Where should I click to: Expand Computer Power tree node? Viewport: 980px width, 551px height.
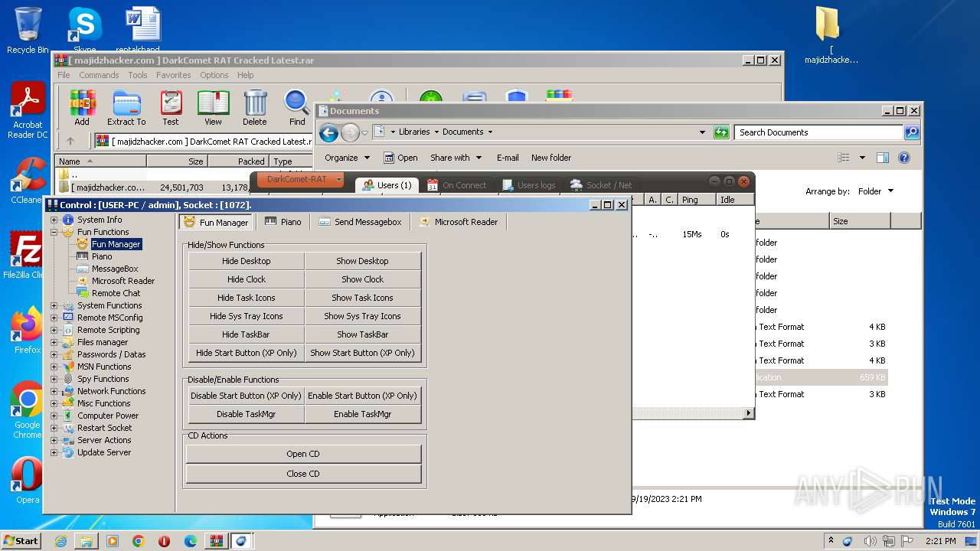[x=54, y=416]
